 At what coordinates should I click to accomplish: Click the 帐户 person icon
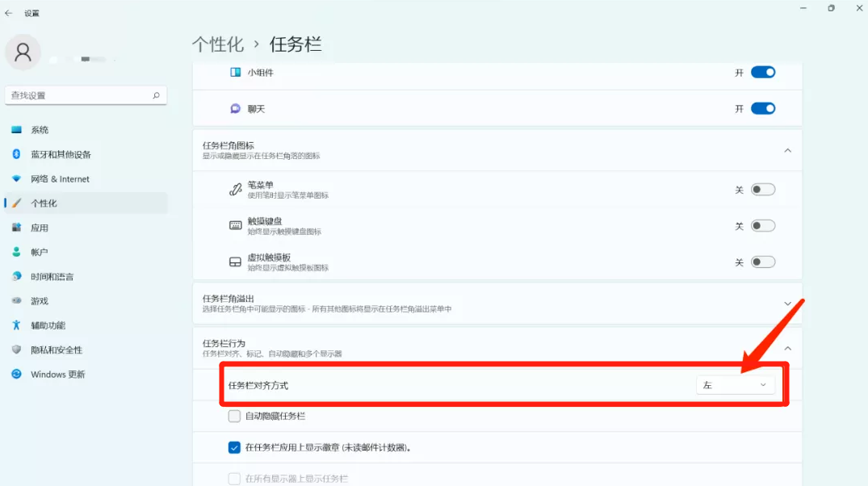[x=17, y=252]
